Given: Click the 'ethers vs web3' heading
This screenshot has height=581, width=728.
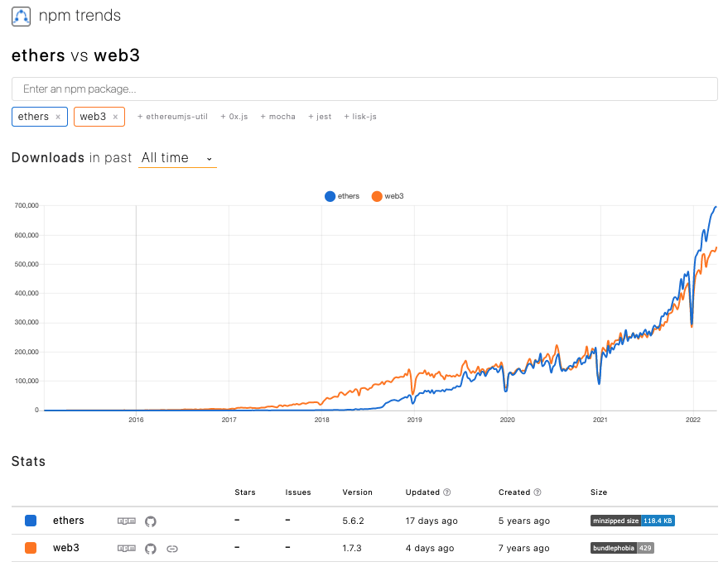Looking at the screenshot, I should pyautogui.click(x=75, y=55).
